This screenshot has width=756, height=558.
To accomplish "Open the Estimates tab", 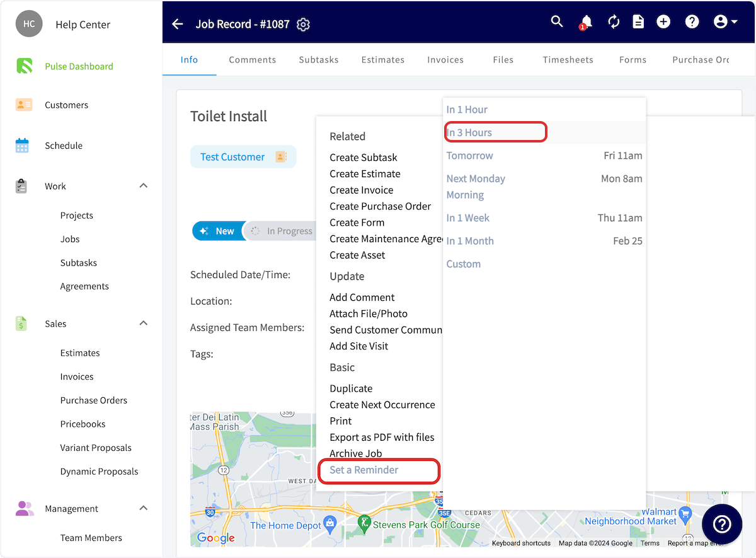I will tap(383, 59).
